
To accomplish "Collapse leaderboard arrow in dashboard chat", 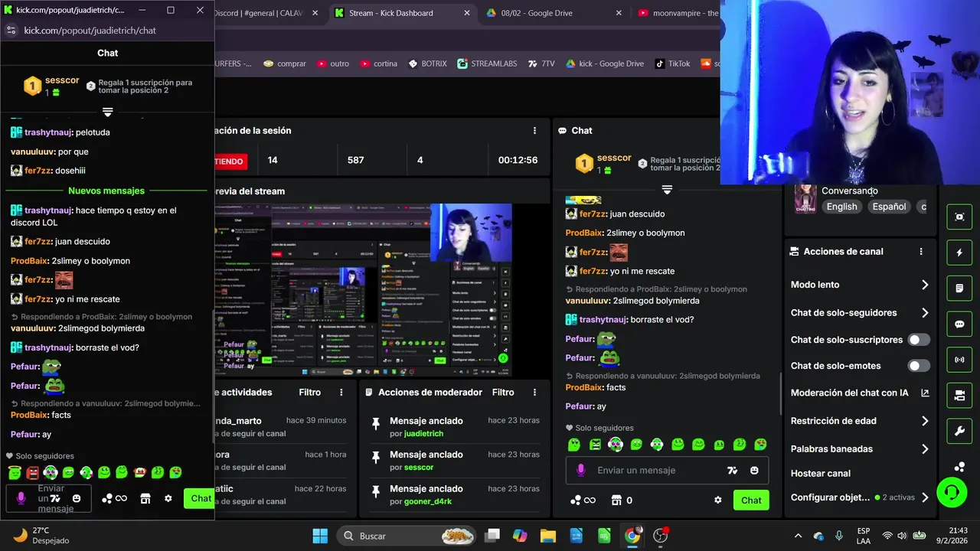I will (x=667, y=189).
